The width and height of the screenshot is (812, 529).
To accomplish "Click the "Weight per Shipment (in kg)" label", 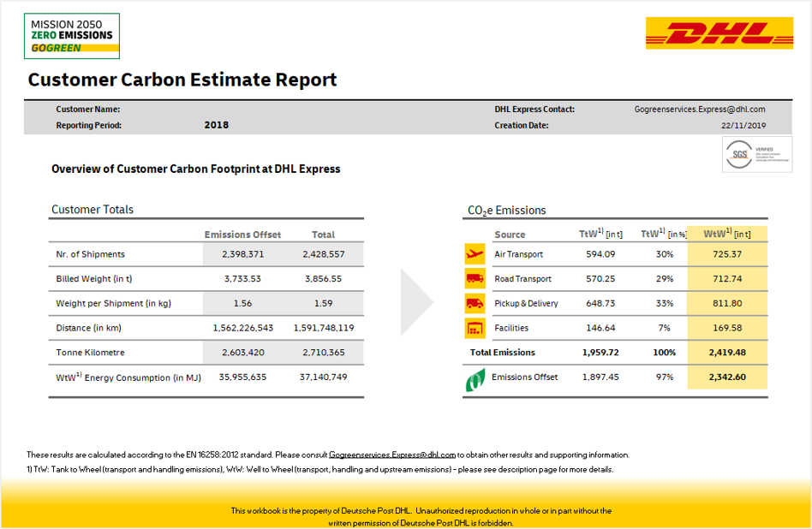I will [x=113, y=303].
